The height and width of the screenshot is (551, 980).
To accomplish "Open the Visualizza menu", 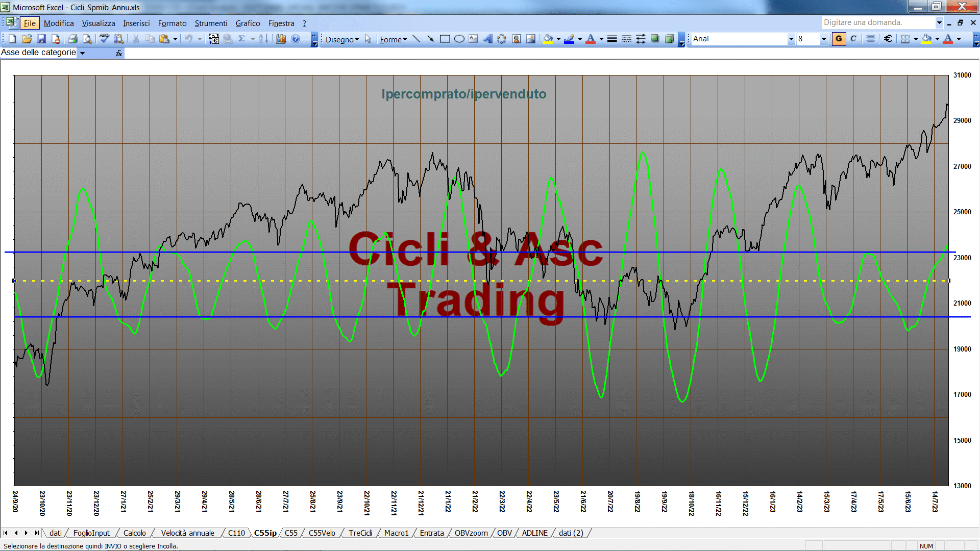I will 99,23.
